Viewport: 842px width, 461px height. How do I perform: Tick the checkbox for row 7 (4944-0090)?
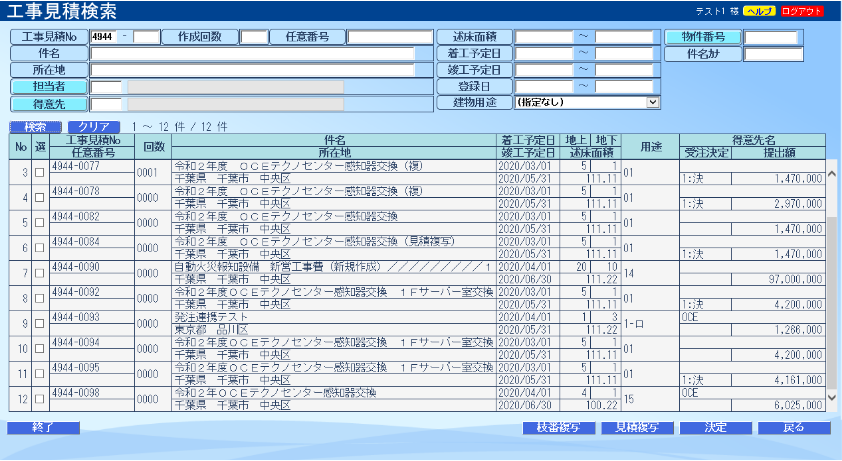tap(40, 272)
